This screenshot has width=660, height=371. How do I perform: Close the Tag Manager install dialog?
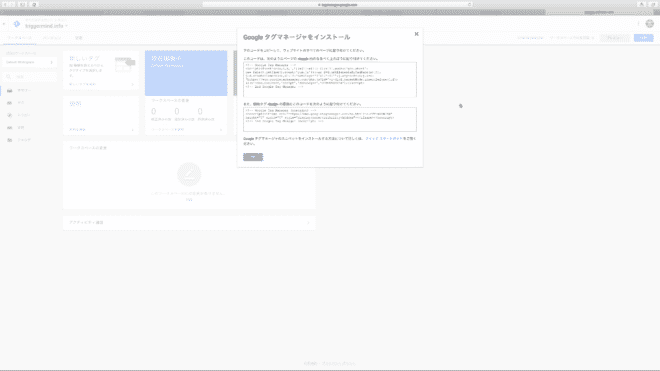(x=416, y=34)
